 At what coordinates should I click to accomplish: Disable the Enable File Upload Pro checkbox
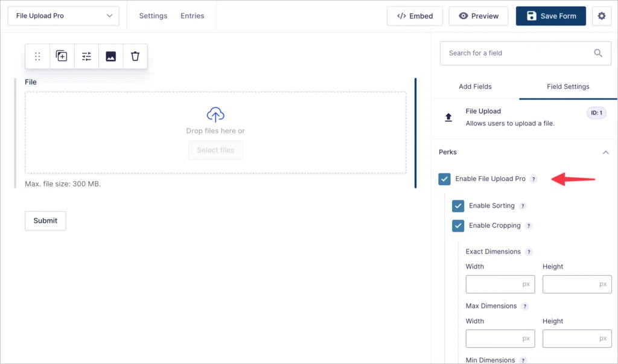pos(445,179)
